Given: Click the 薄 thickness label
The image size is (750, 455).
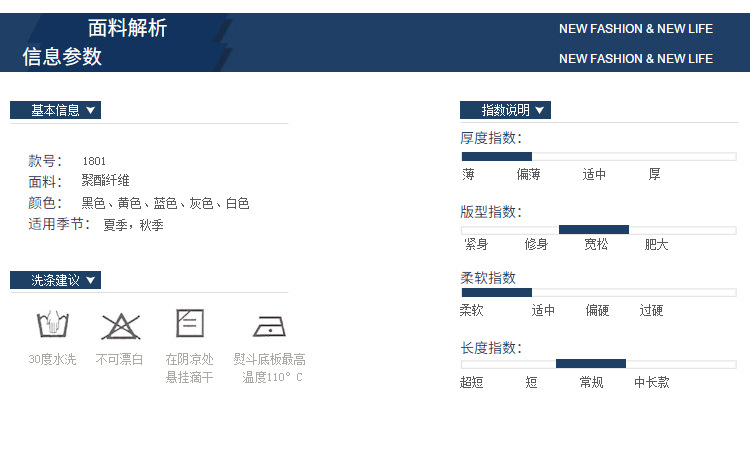Looking at the screenshot, I should pos(468,174).
